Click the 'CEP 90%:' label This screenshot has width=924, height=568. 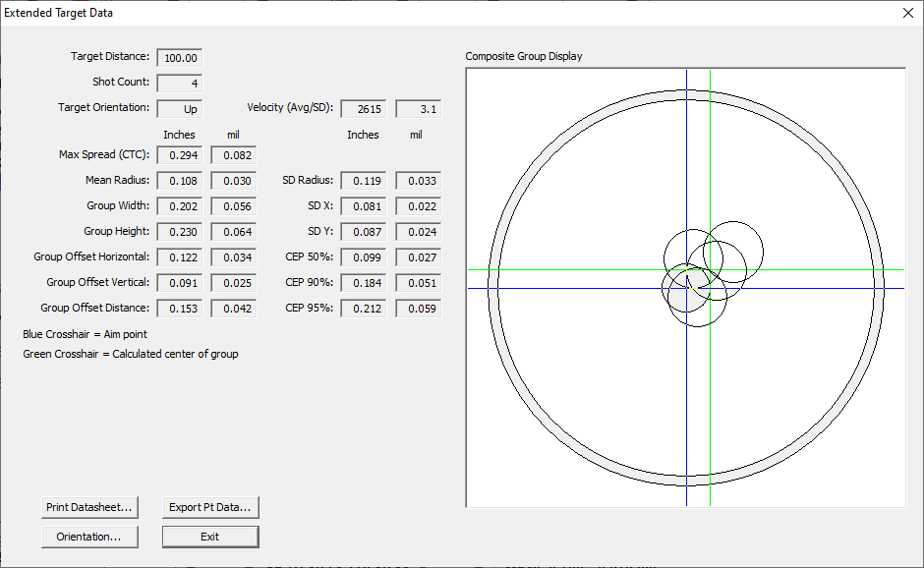pyautogui.click(x=310, y=282)
